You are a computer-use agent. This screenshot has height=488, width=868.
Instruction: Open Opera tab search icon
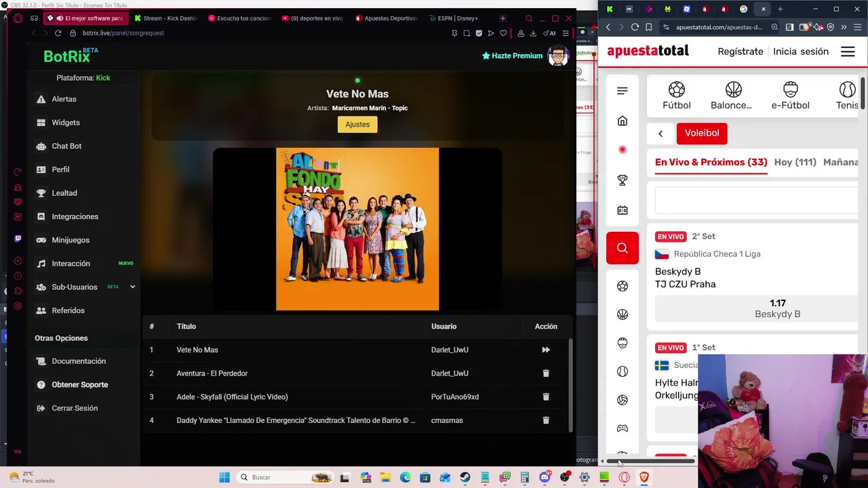click(529, 18)
